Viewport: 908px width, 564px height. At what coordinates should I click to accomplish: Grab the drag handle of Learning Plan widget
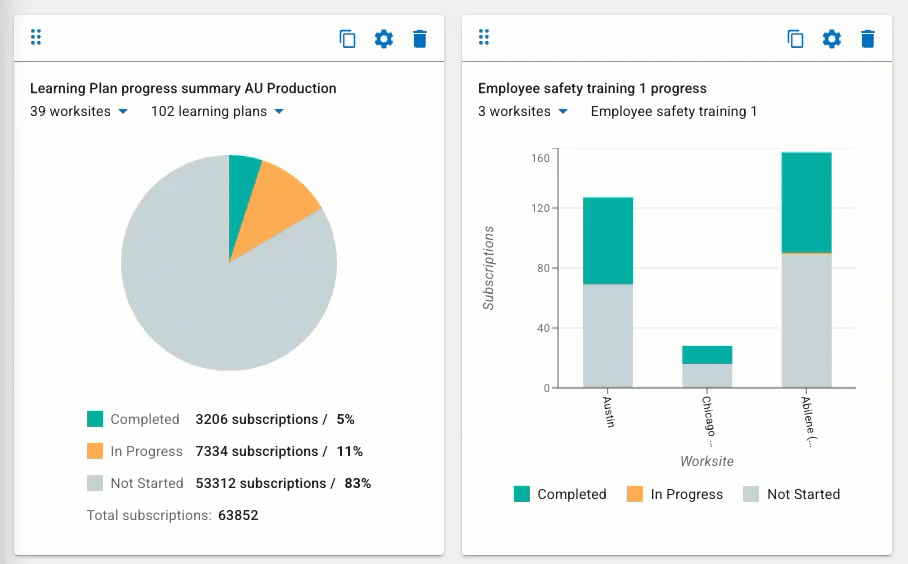pos(36,37)
